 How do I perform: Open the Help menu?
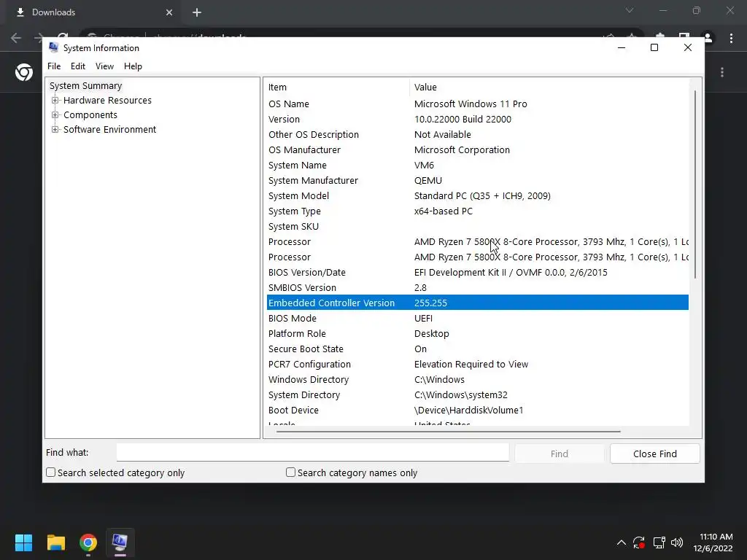[133, 66]
